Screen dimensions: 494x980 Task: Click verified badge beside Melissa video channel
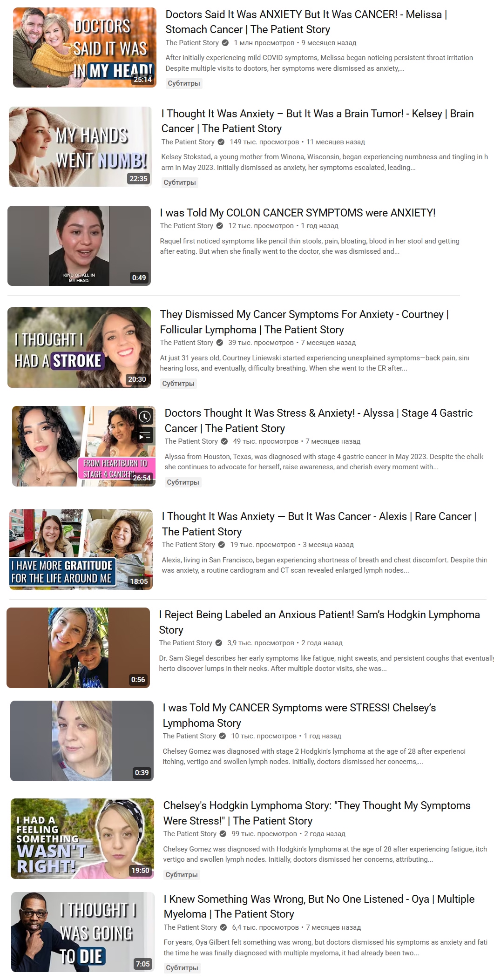225,43
